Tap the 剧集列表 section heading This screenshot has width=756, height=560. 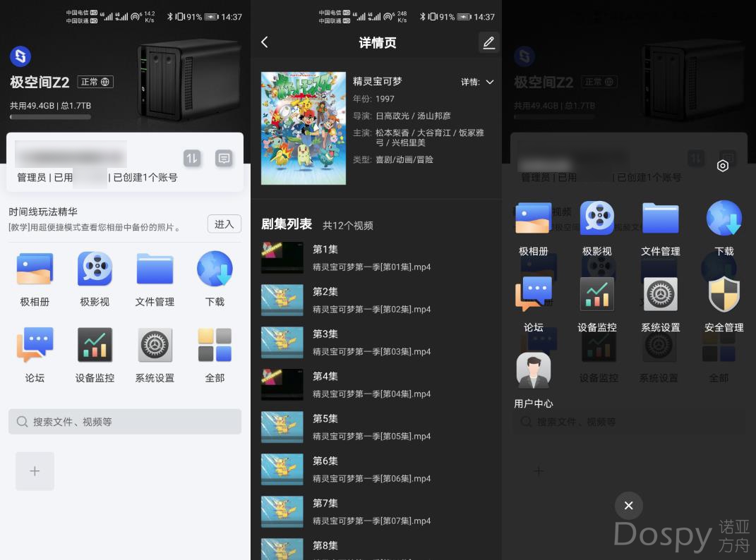pos(287,224)
